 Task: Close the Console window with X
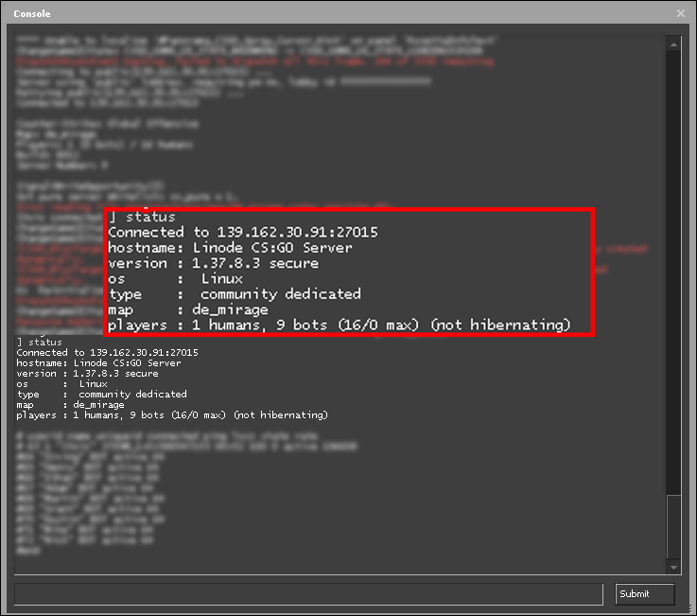(x=681, y=13)
